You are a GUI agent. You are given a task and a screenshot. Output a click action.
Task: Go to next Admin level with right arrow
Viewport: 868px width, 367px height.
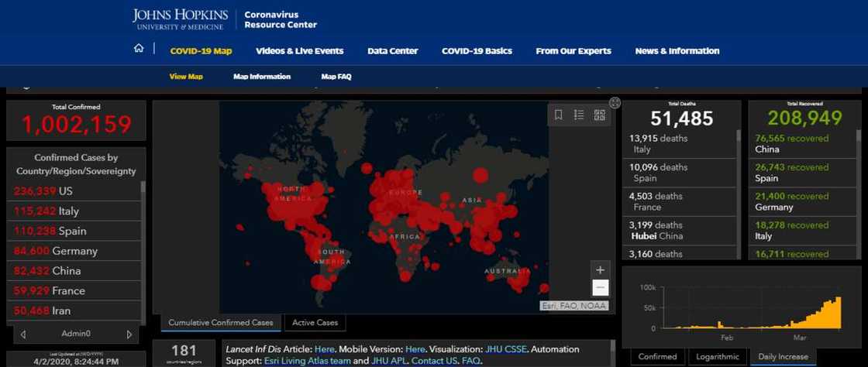coord(129,334)
